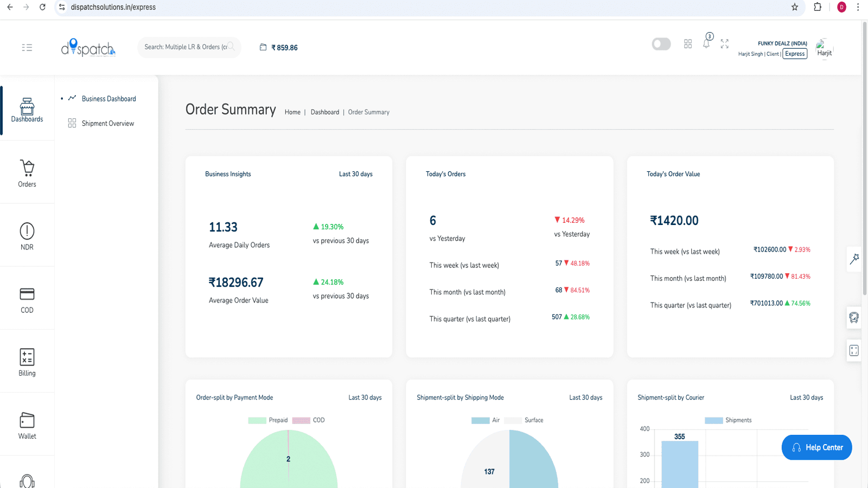Click the search magnifier icon

231,47
